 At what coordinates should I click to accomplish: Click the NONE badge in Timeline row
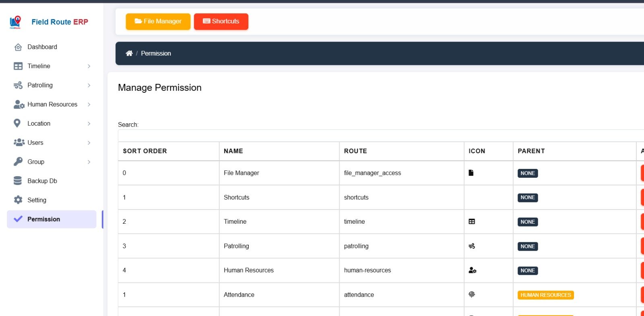(528, 222)
